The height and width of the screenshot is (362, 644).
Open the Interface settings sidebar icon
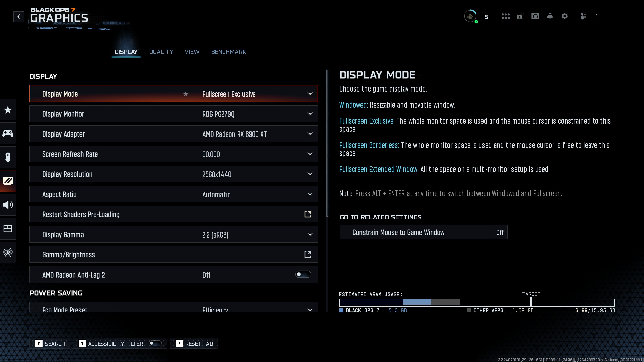point(8,229)
